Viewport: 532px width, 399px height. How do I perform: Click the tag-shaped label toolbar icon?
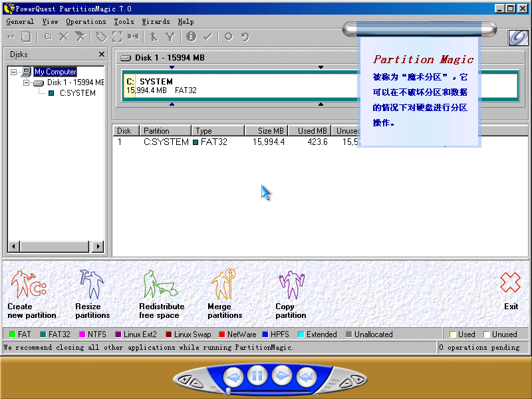coord(101,37)
